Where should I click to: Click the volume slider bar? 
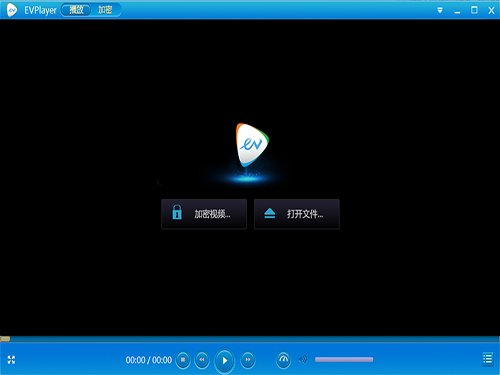[x=344, y=359]
